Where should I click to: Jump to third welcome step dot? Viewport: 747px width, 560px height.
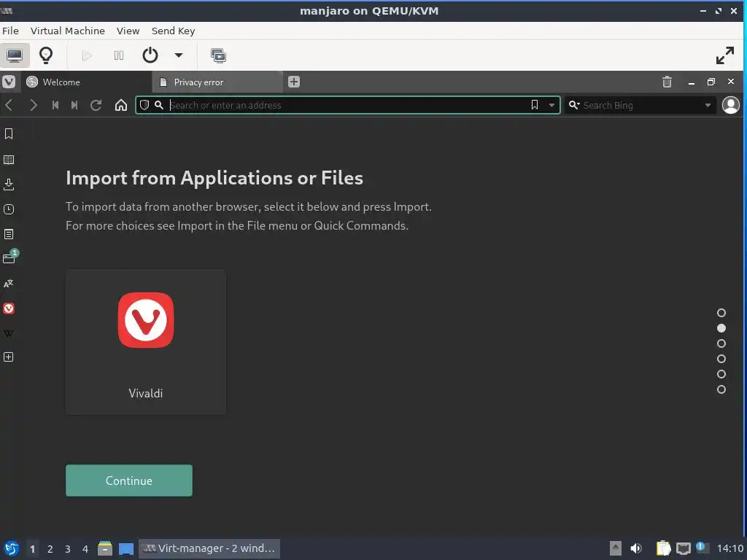[721, 343]
